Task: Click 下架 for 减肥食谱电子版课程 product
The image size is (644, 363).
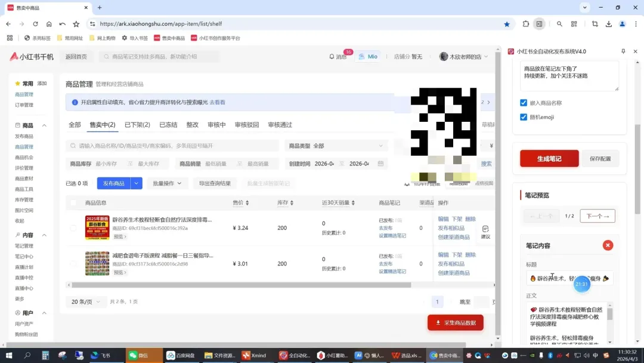Action: [457, 255]
